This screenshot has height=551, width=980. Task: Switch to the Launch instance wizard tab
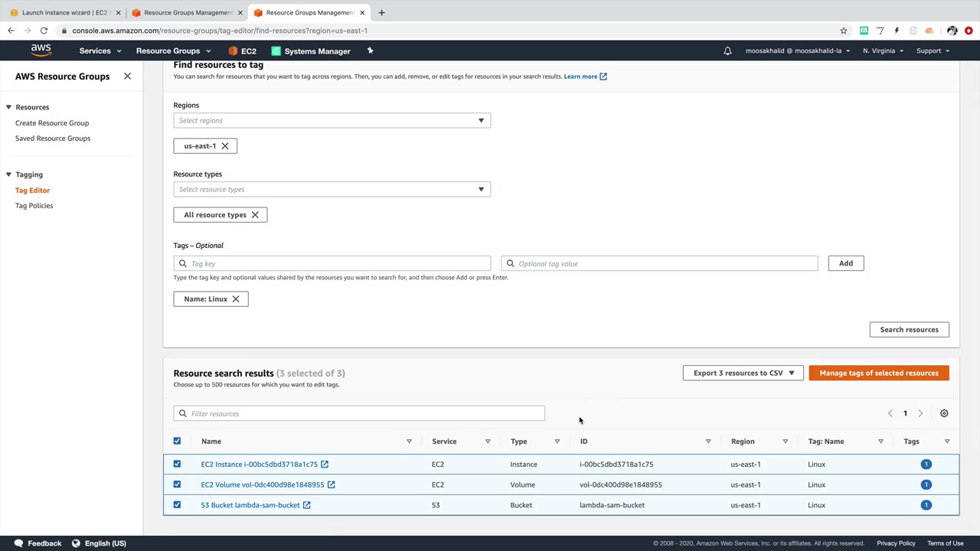pyautogui.click(x=66, y=12)
